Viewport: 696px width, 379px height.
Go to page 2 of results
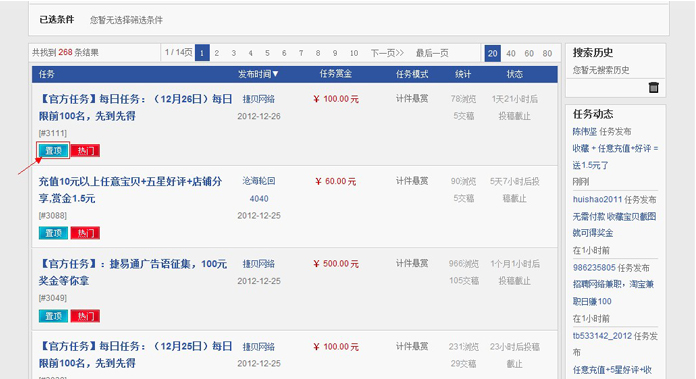pyautogui.click(x=217, y=53)
